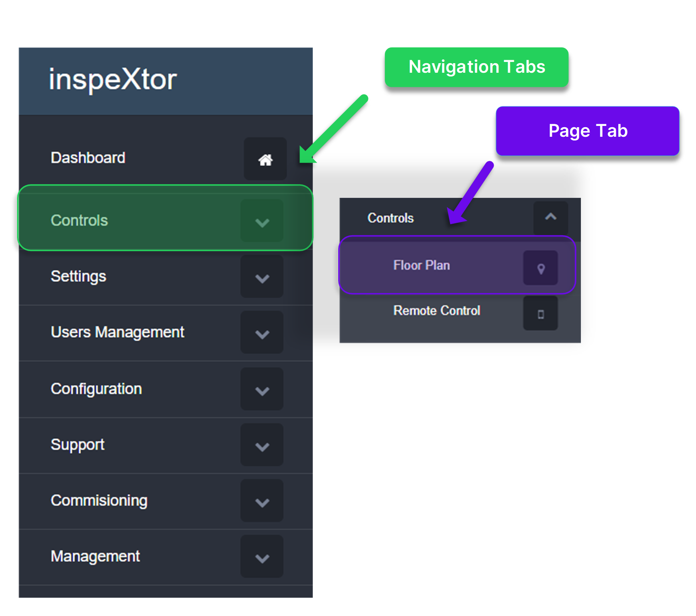Select Settings in the sidebar
696x616 pixels.
pos(79,276)
